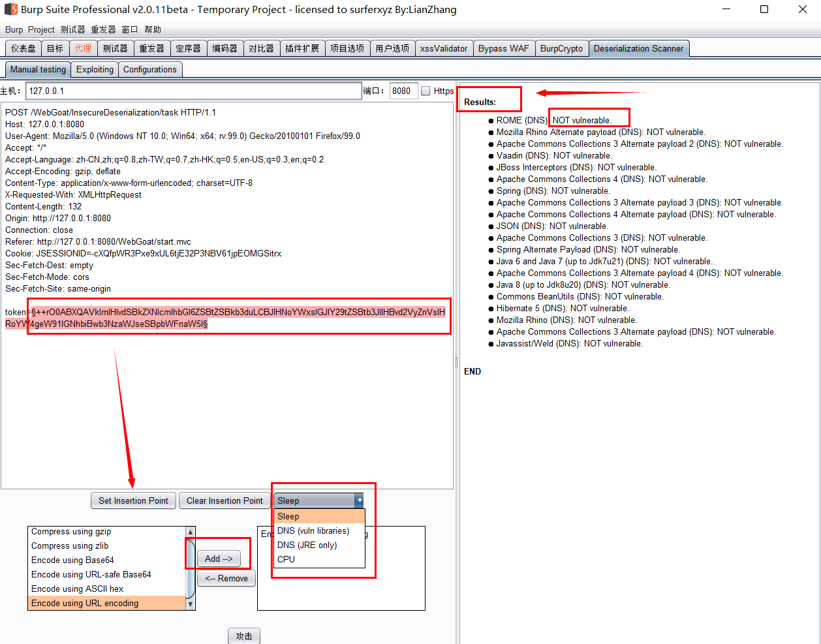821x644 pixels.
Task: Open the 重发器 menu
Action: tap(103, 30)
